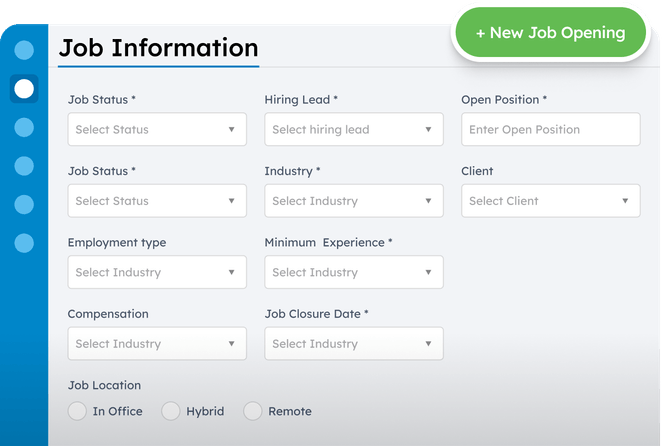
Task: Select Remote as job location
Action: [x=253, y=411]
